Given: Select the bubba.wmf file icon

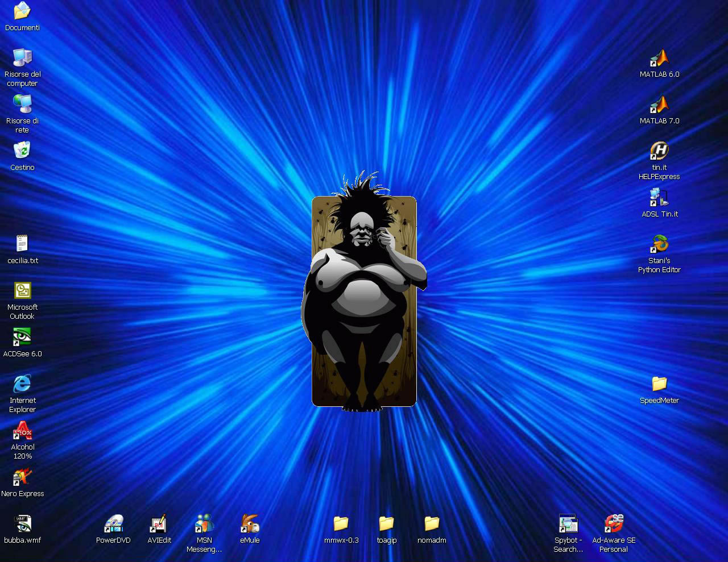Looking at the screenshot, I should (22, 523).
